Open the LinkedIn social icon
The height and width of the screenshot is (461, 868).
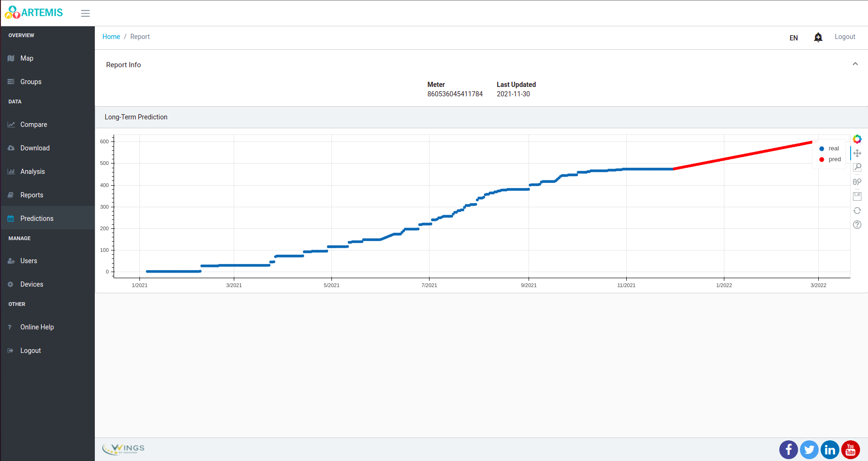[x=830, y=450]
